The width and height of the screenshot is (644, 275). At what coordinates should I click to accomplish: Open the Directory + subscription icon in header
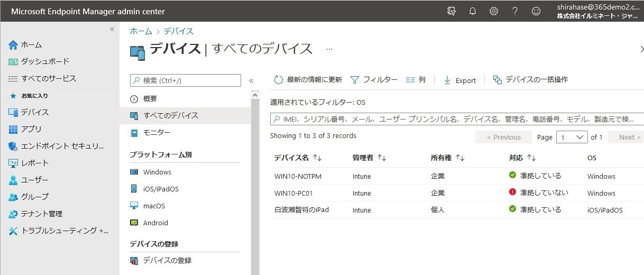451,11
